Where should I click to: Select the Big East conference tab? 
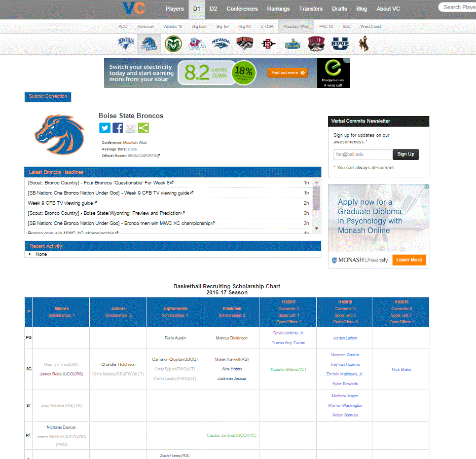pos(199,26)
